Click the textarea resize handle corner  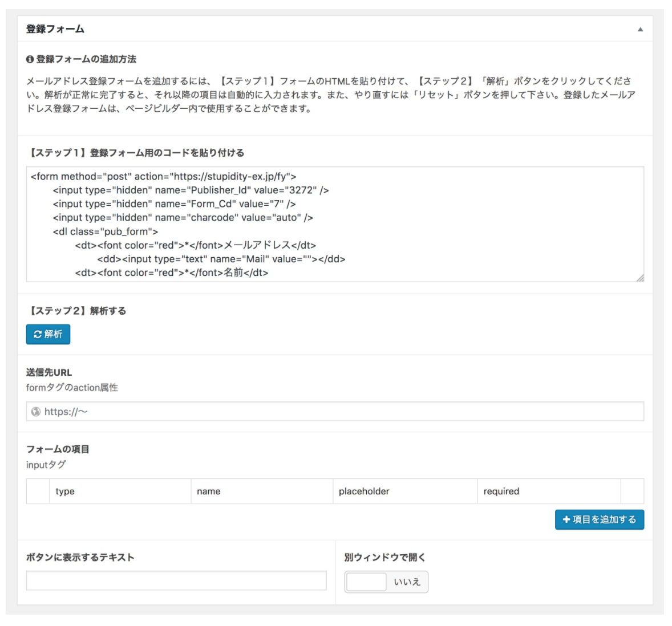(x=640, y=278)
